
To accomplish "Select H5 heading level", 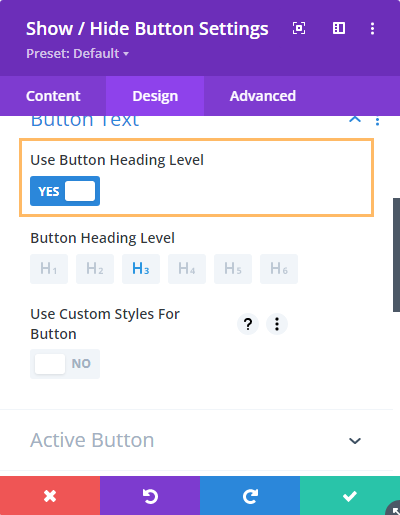I will tap(233, 269).
